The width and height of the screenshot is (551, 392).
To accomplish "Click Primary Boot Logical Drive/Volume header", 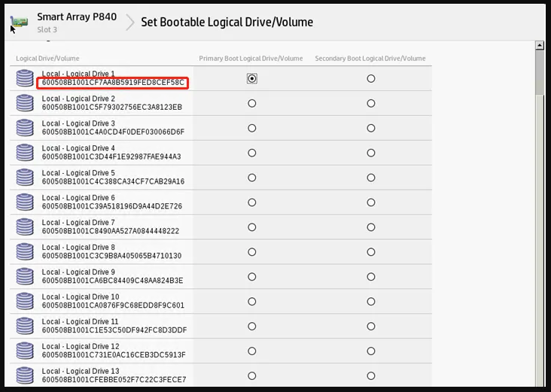I will 251,58.
